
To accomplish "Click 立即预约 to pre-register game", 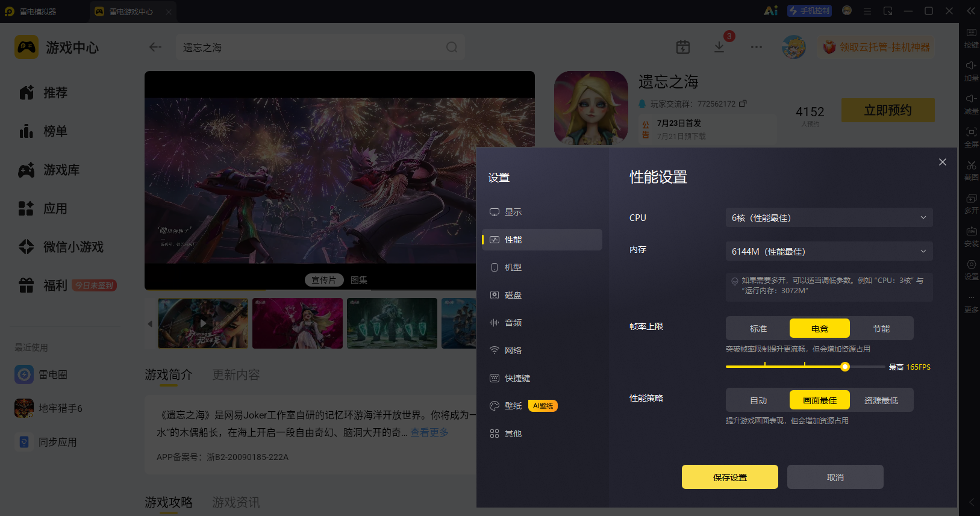I will pyautogui.click(x=888, y=110).
